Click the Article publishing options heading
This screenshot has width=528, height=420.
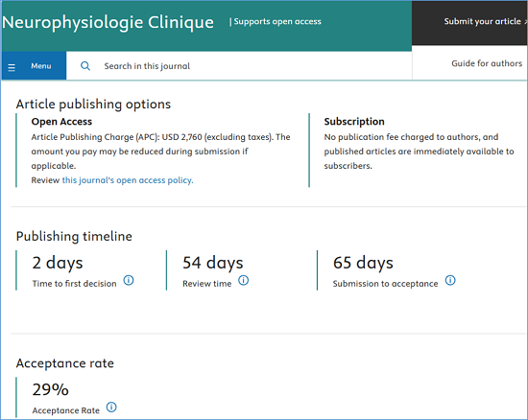(93, 105)
